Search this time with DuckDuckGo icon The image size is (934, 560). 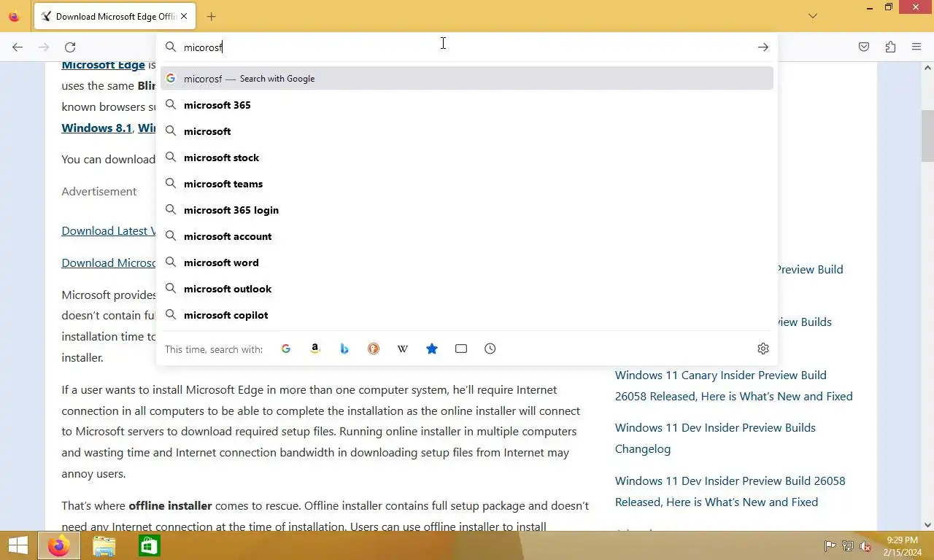(x=374, y=349)
